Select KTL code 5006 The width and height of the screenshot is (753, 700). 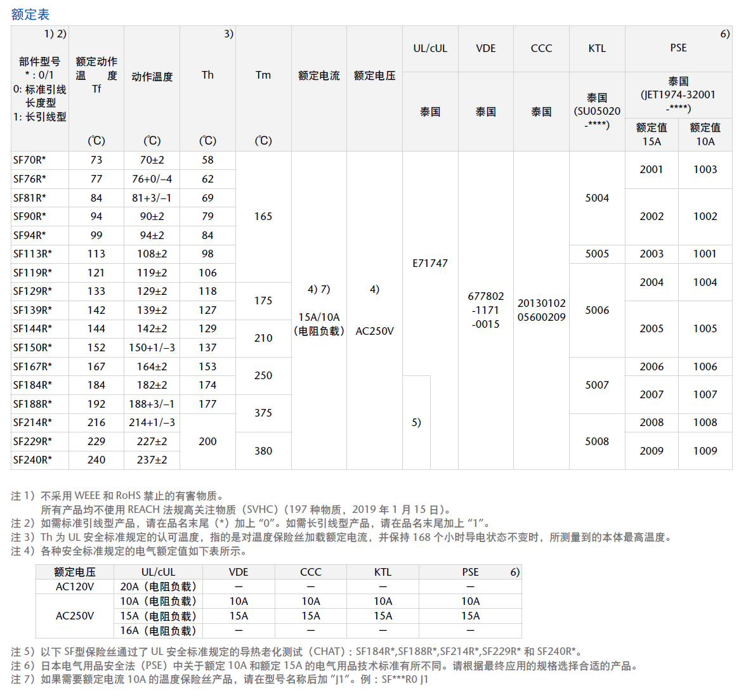[597, 310]
